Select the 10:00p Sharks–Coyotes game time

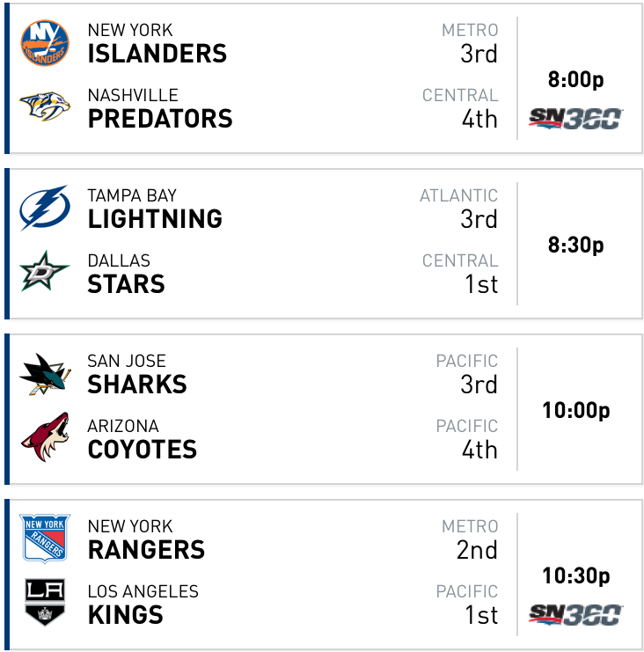point(575,410)
